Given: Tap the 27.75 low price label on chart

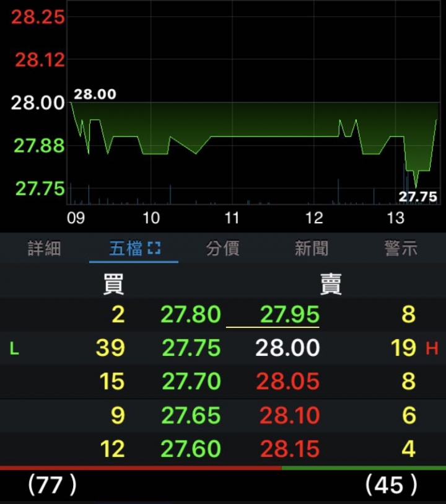Looking at the screenshot, I should [x=418, y=197].
